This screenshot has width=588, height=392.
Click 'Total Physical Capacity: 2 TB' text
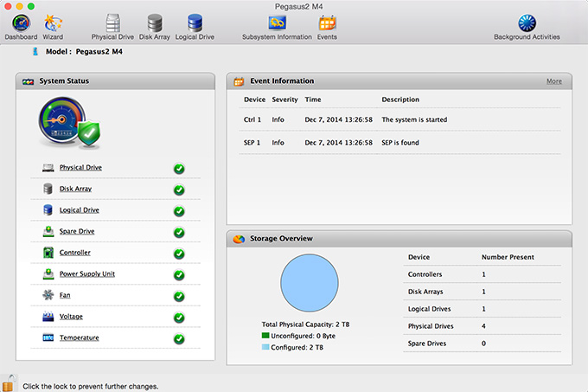[305, 325]
